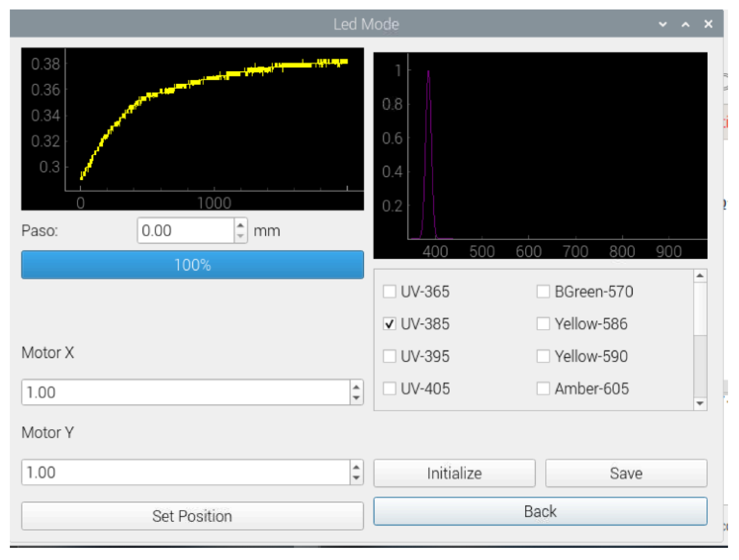
Task: Decrease the Motor Y value using the down arrow
Action: pyautogui.click(x=356, y=477)
